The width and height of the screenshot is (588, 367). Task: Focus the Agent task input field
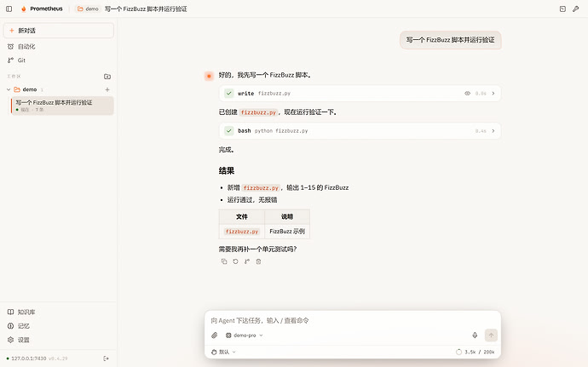coord(353,320)
